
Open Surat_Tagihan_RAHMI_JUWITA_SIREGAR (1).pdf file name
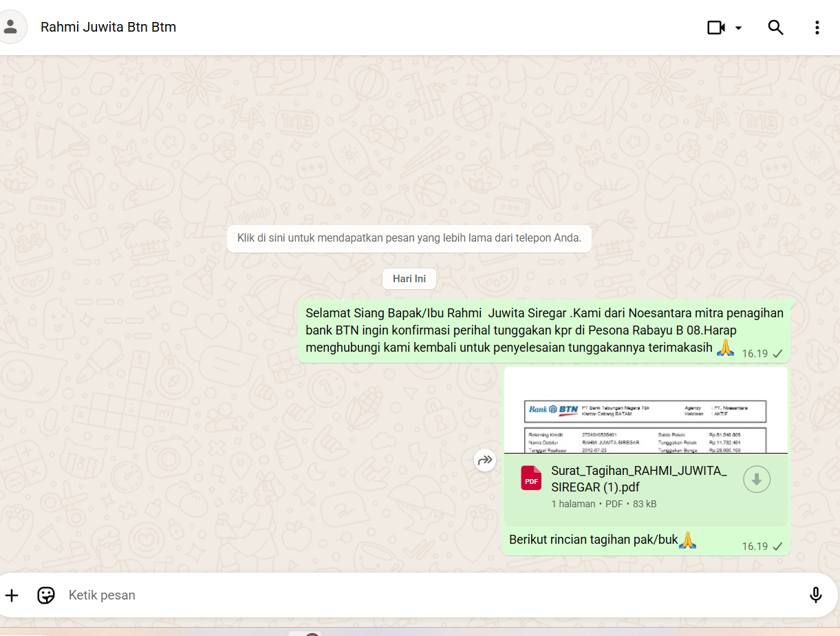coord(638,478)
